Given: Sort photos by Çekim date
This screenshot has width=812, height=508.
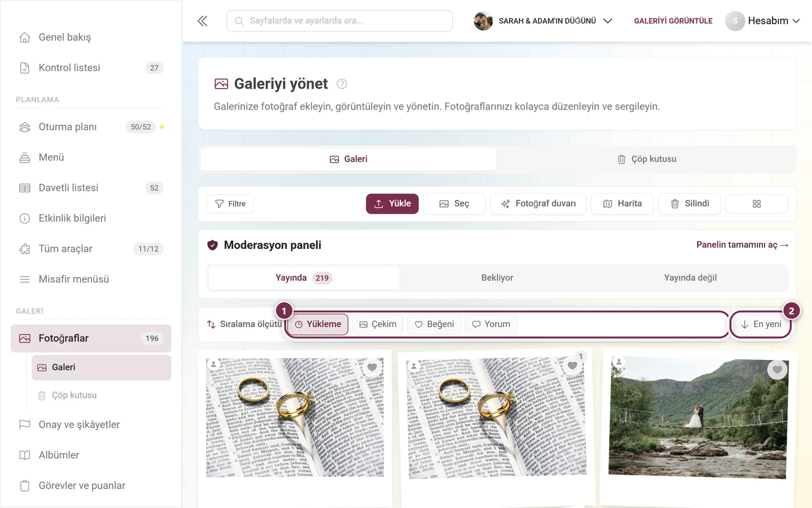Looking at the screenshot, I should (x=378, y=325).
